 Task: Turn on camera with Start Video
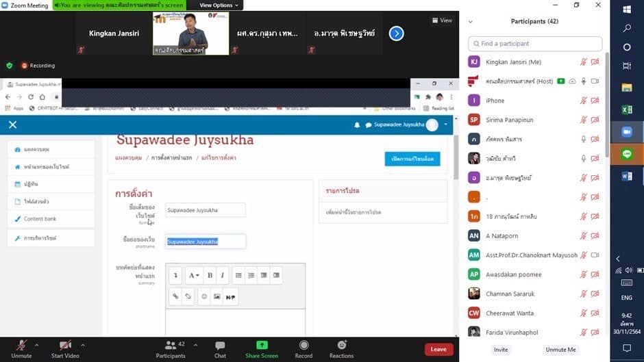pos(65,348)
